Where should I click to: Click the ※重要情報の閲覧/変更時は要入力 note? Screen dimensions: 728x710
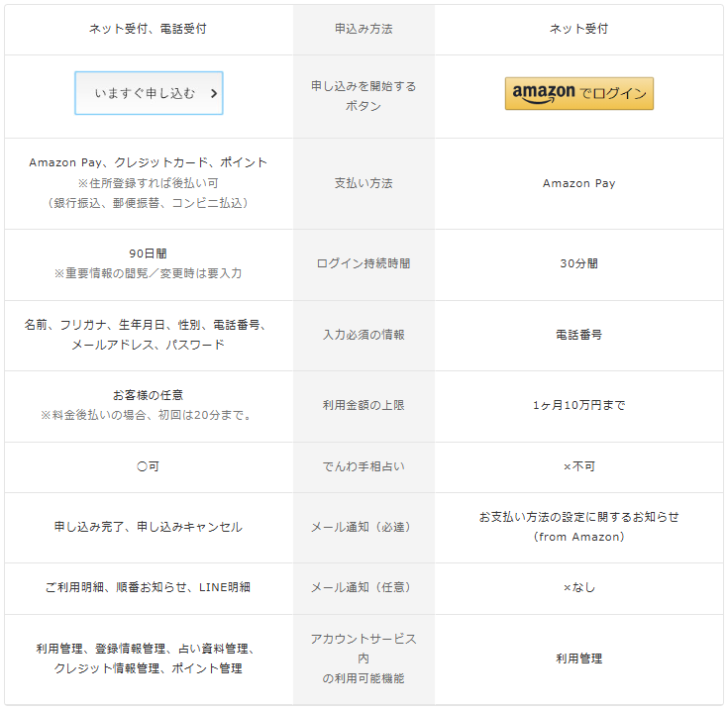coord(148,273)
